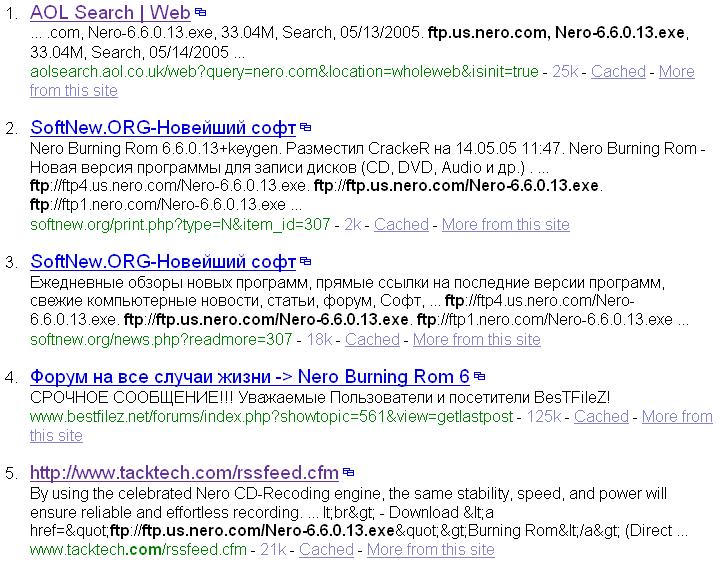Viewport: 717px width, 566px height.
Task: Click 'More from this site' for the bestfilez.net result
Action: (x=677, y=416)
